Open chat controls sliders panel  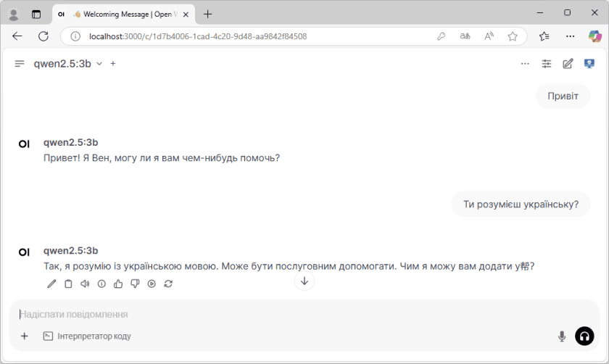[547, 64]
